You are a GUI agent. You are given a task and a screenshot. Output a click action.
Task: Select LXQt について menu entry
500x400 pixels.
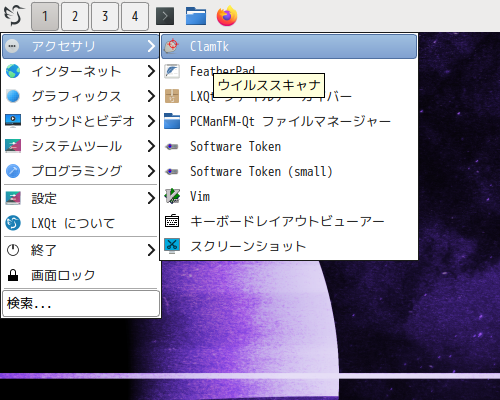click(80, 223)
